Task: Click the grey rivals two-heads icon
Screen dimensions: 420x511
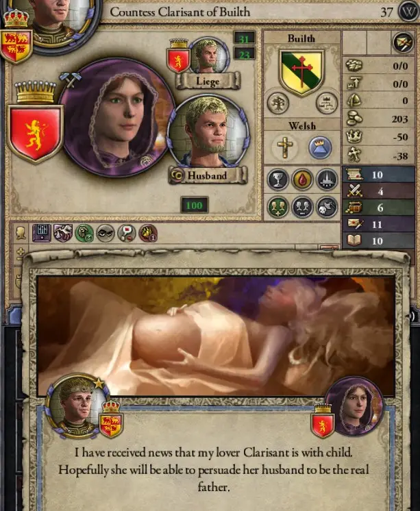Action: pyautogui.click(x=302, y=207)
